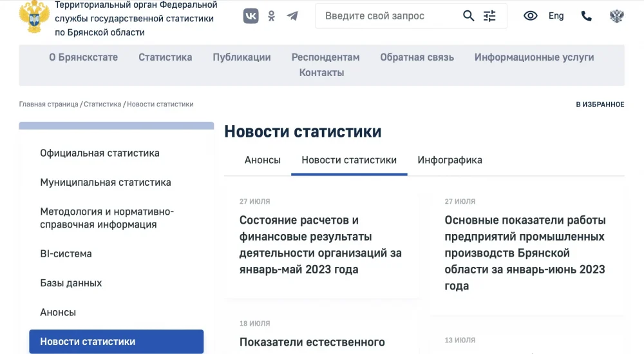Screen dimensions: 644x354
Task: Click the phone contact icon
Action: point(586,16)
